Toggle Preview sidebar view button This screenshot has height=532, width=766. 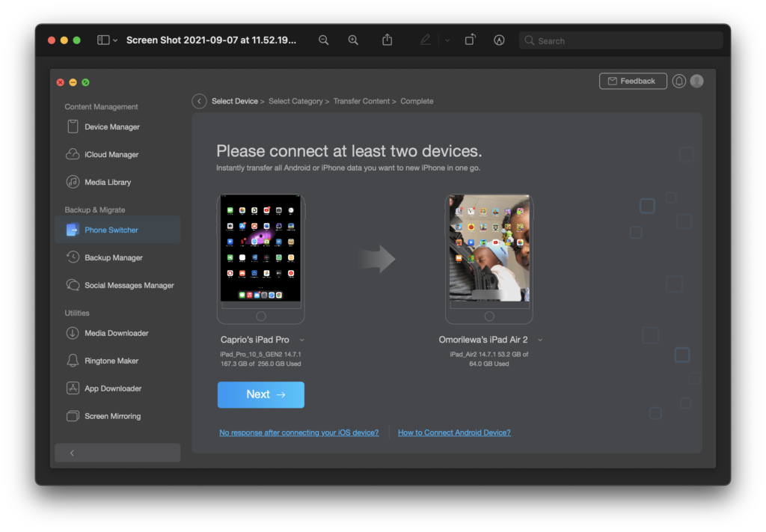pyautogui.click(x=103, y=40)
